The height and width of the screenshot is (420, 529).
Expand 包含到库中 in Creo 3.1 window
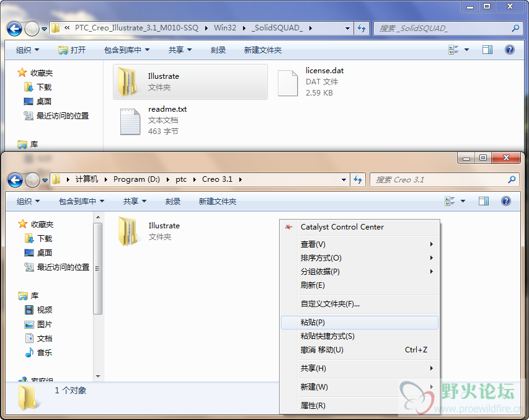[x=82, y=201]
